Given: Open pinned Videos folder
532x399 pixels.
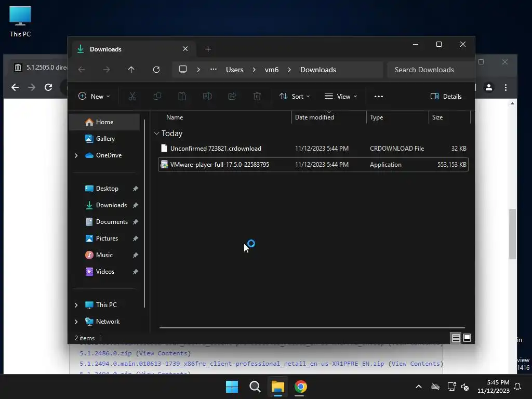Looking at the screenshot, I should (x=104, y=272).
